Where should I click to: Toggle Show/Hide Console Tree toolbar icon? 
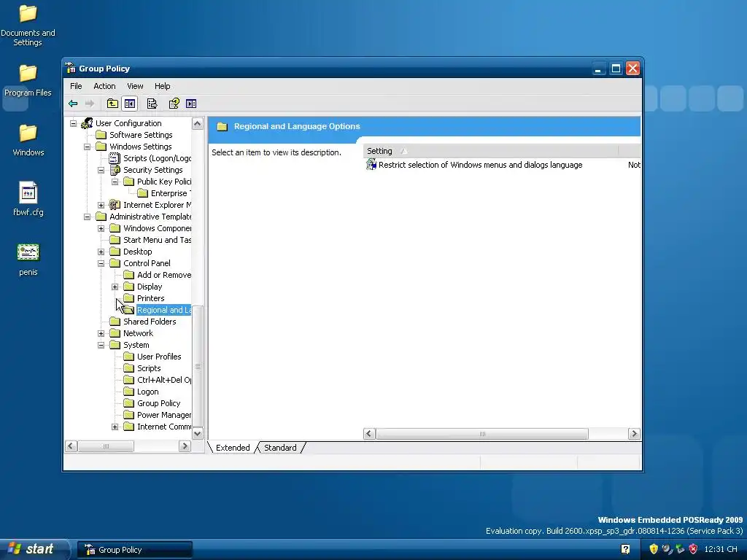tap(130, 104)
